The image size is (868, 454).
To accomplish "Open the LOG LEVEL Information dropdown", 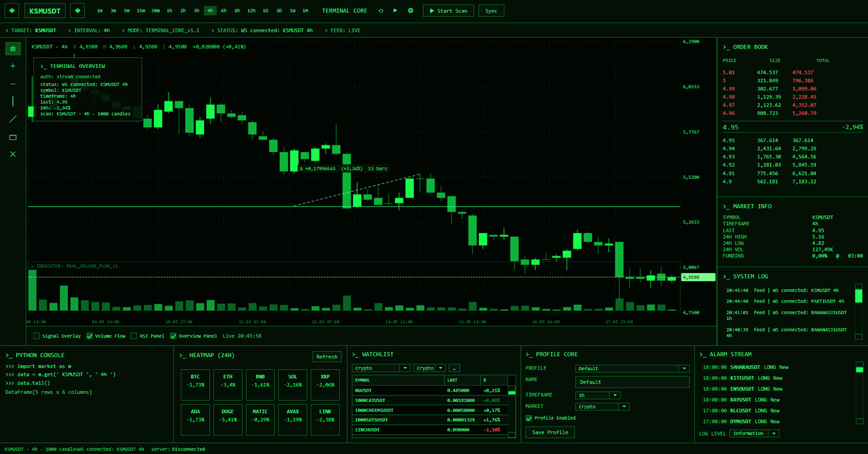I will [754, 433].
